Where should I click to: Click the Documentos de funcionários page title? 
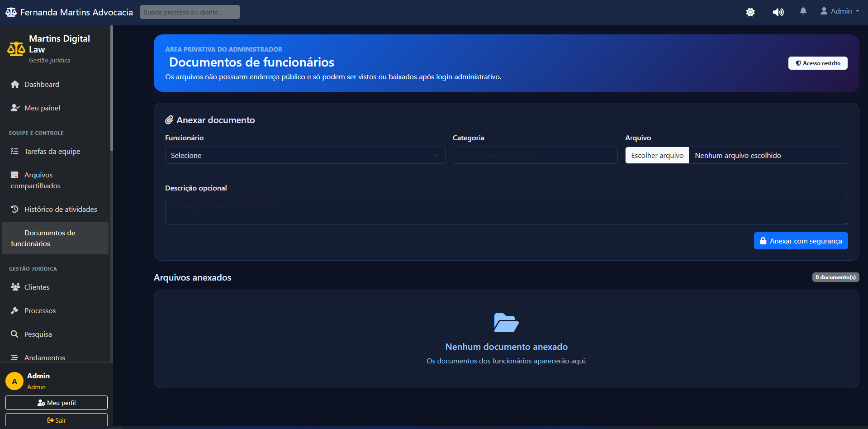(251, 62)
